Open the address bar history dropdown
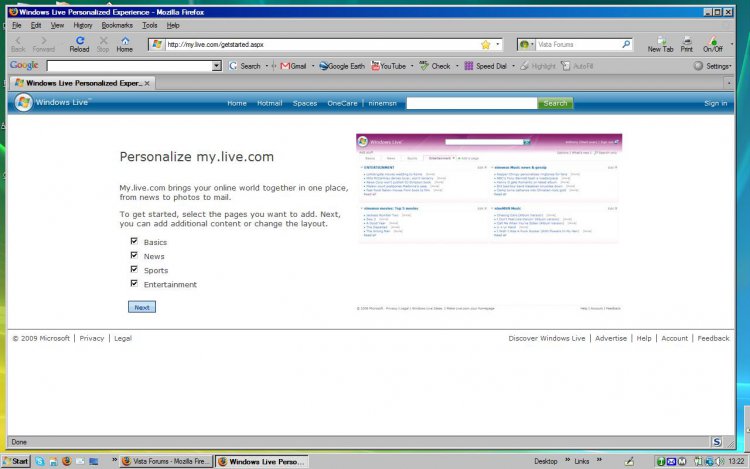750x469 pixels. click(498, 44)
